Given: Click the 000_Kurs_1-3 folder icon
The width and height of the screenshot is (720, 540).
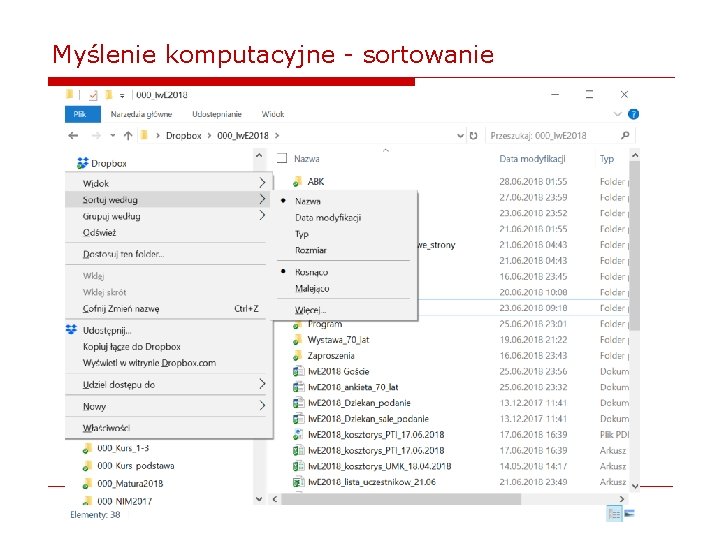Looking at the screenshot, I should click(x=87, y=448).
